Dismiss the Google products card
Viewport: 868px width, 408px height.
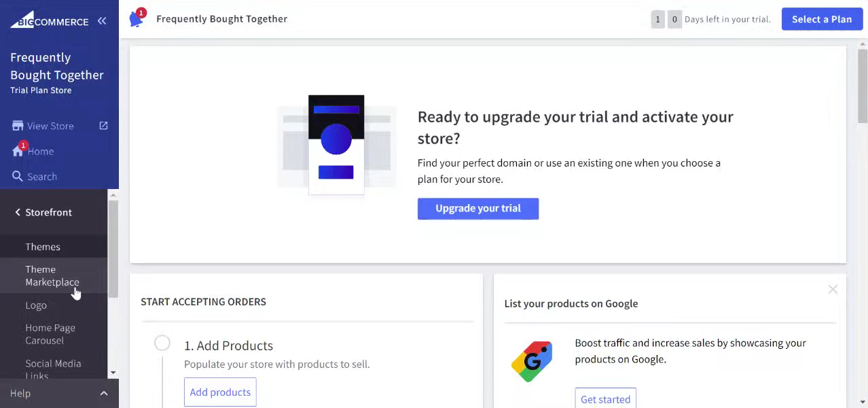(x=833, y=289)
